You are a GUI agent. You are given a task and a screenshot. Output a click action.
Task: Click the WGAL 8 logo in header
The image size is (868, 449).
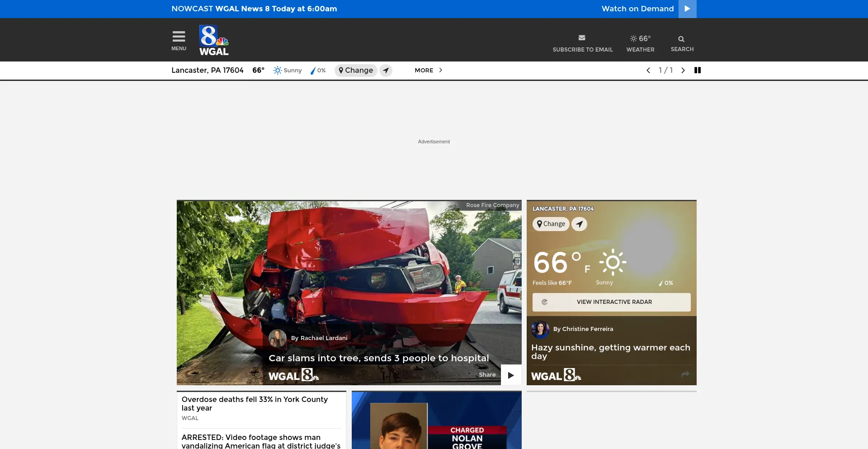click(x=214, y=40)
